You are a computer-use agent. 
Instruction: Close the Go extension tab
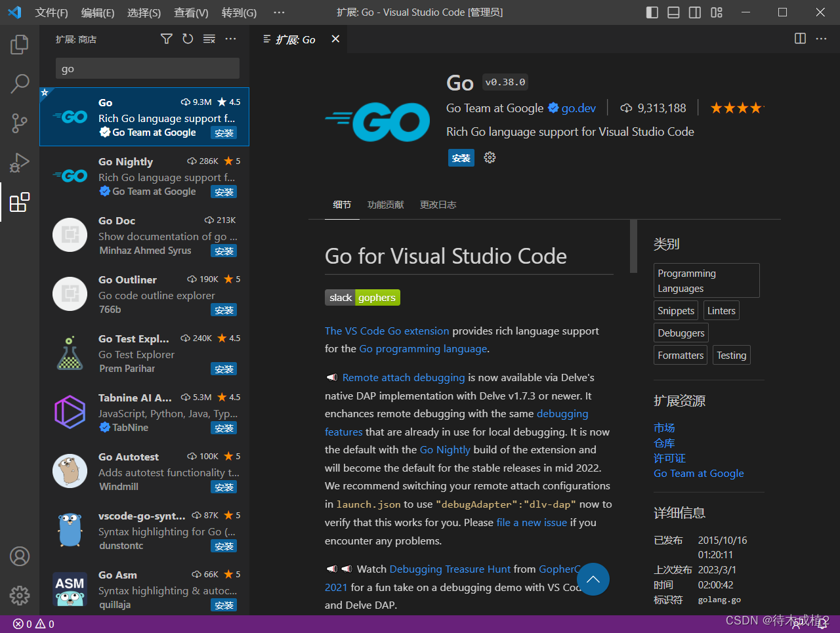tap(335, 39)
